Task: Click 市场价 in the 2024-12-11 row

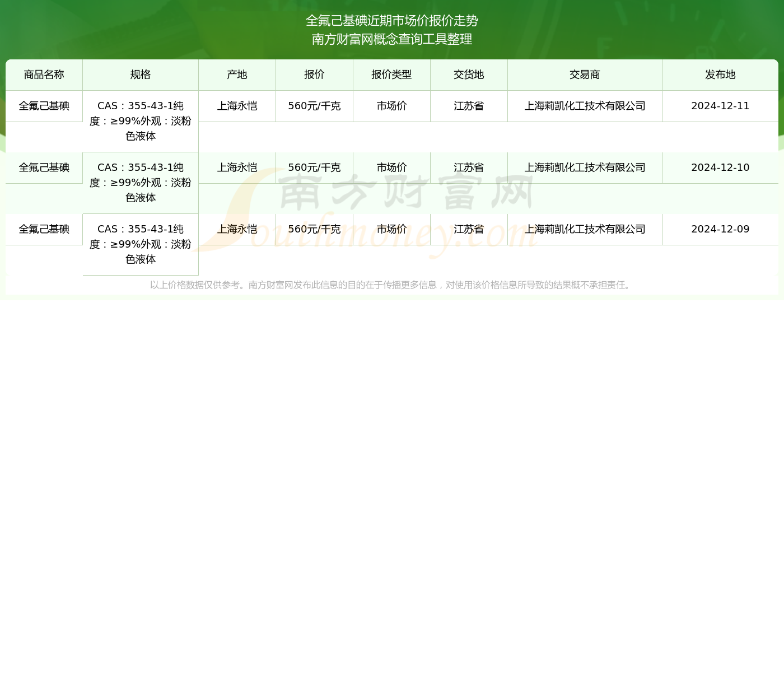Action: [392, 106]
